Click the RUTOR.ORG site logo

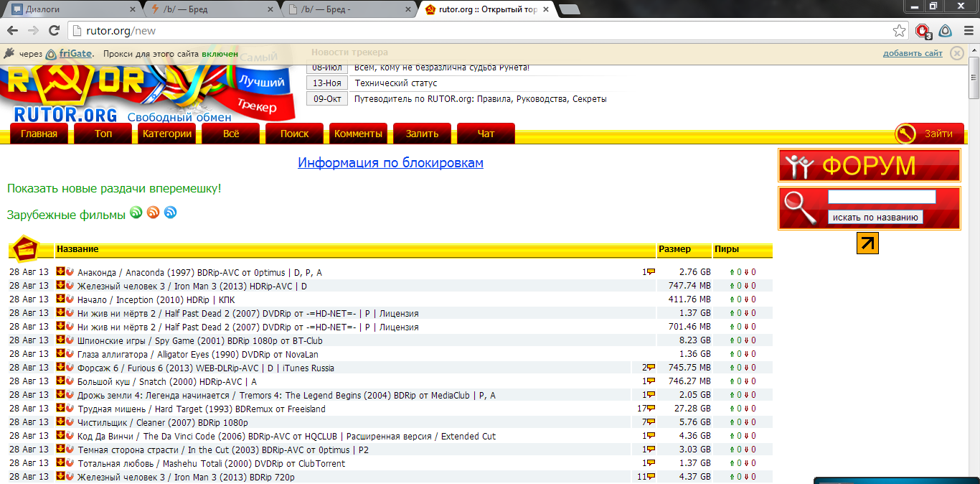point(65,113)
